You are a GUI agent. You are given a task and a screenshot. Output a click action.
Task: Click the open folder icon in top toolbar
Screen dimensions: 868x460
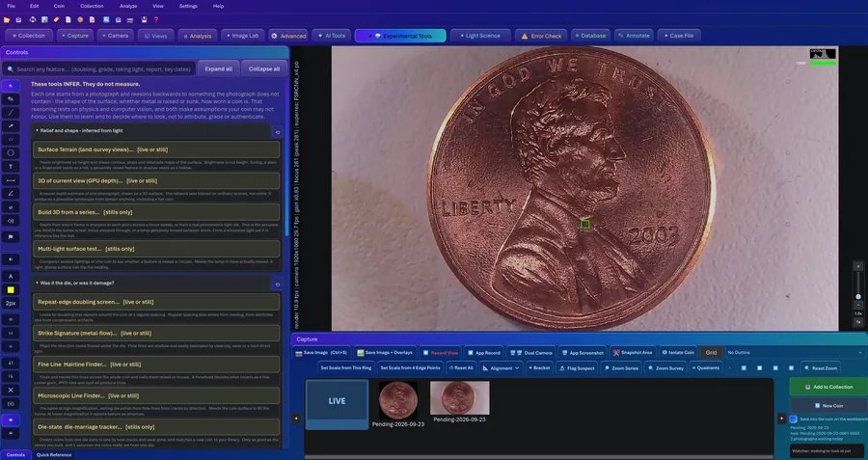tap(7, 20)
